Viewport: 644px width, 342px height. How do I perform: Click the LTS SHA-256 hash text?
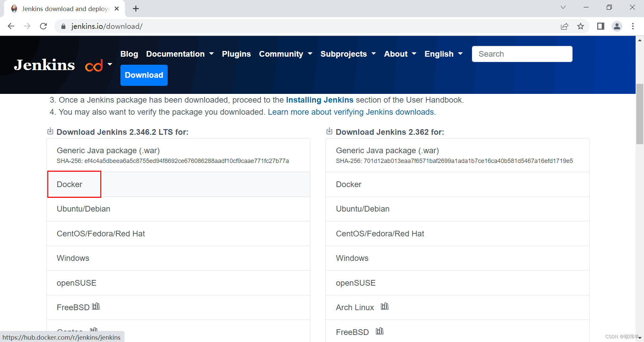pos(173,161)
